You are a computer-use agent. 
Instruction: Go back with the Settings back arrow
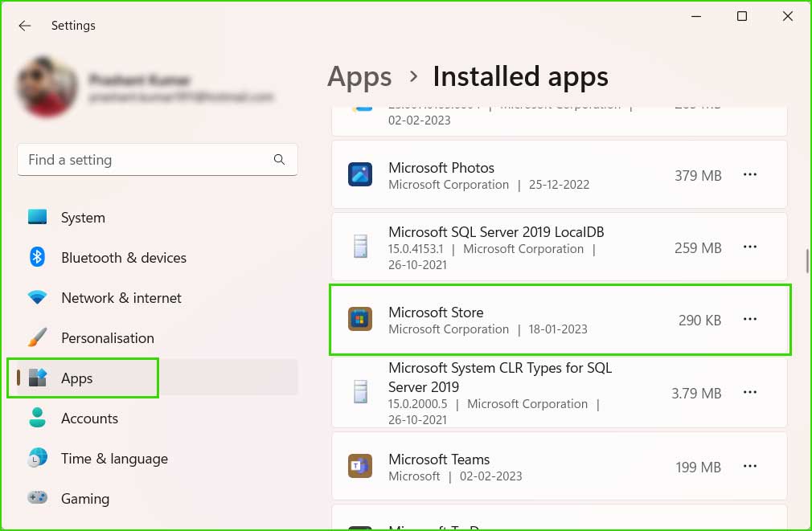coord(24,26)
